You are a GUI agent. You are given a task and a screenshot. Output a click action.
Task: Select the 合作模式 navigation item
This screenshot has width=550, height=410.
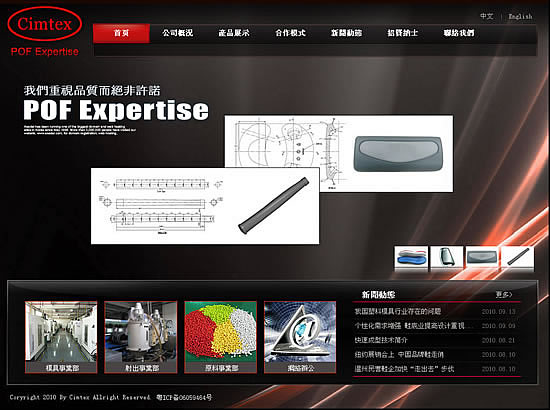290,33
